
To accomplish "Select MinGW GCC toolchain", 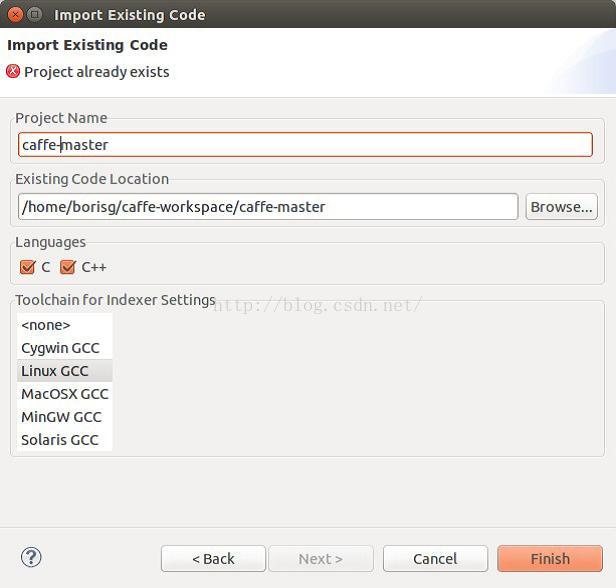I will coord(64,417).
